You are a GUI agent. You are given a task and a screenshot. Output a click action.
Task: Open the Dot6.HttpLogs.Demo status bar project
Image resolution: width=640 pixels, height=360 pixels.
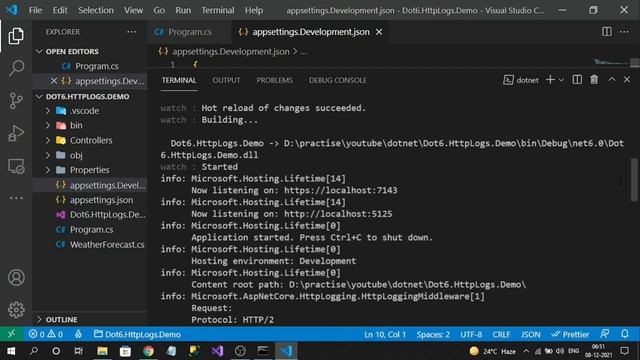[x=137, y=334]
